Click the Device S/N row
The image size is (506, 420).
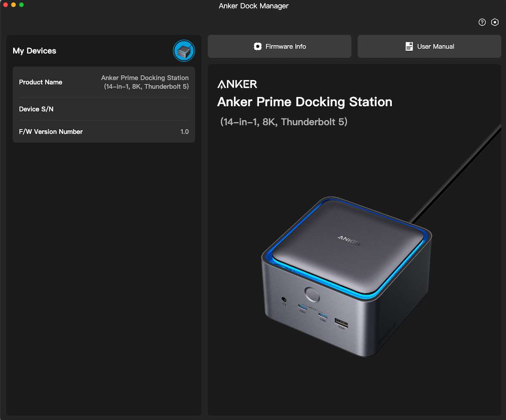click(104, 109)
